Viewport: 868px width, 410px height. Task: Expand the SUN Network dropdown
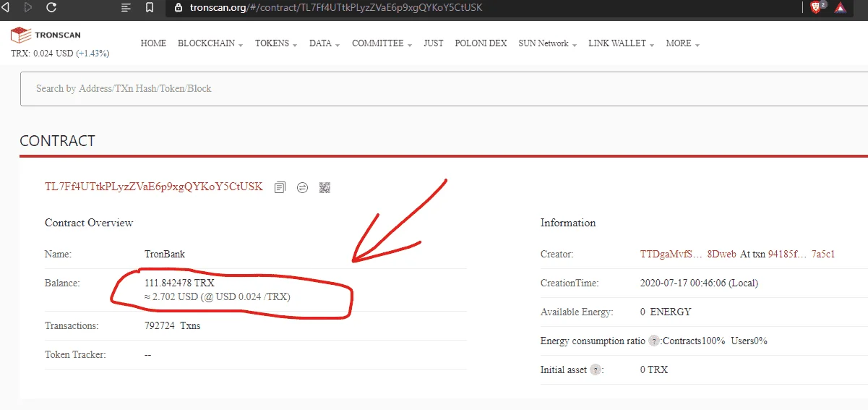547,43
